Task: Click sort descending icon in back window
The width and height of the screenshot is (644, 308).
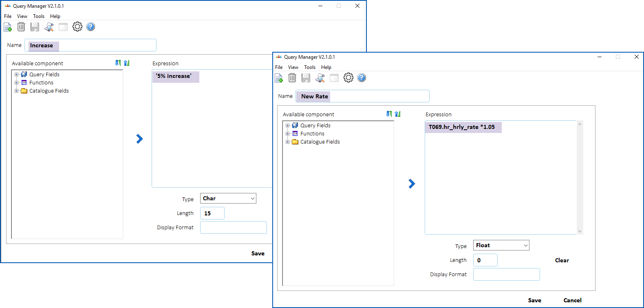Action: click(118, 63)
